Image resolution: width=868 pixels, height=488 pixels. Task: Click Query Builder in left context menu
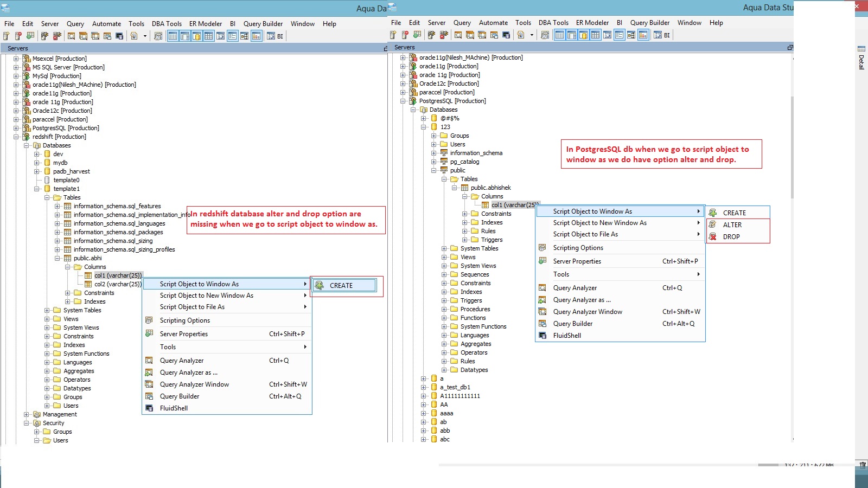(x=227, y=396)
